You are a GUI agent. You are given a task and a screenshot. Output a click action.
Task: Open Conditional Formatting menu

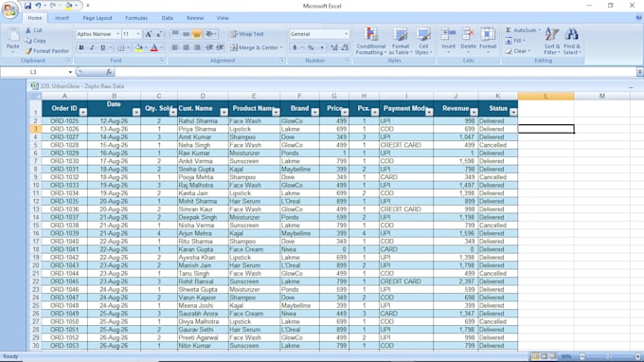click(371, 41)
